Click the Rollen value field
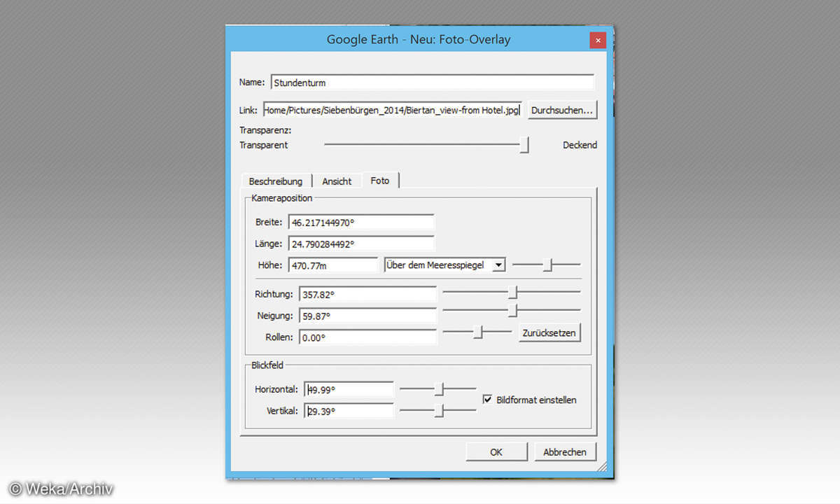Viewport: 840px width, 504px height. coord(367,337)
